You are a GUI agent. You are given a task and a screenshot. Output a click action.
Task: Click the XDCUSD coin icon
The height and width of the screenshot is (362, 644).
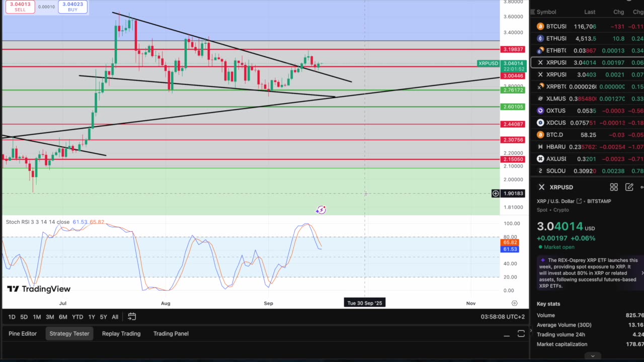(540, 123)
